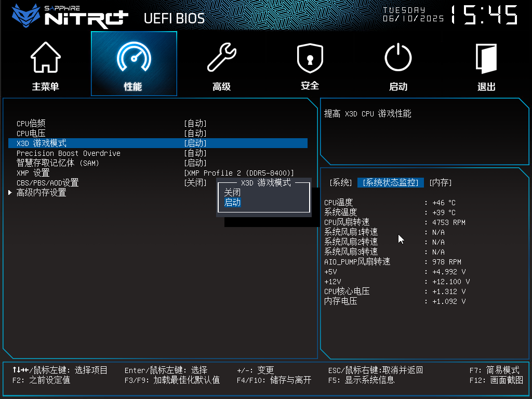Viewport: 532px width, 399px height.
Task: Select the 系统状态监控 tab
Action: (x=391, y=183)
